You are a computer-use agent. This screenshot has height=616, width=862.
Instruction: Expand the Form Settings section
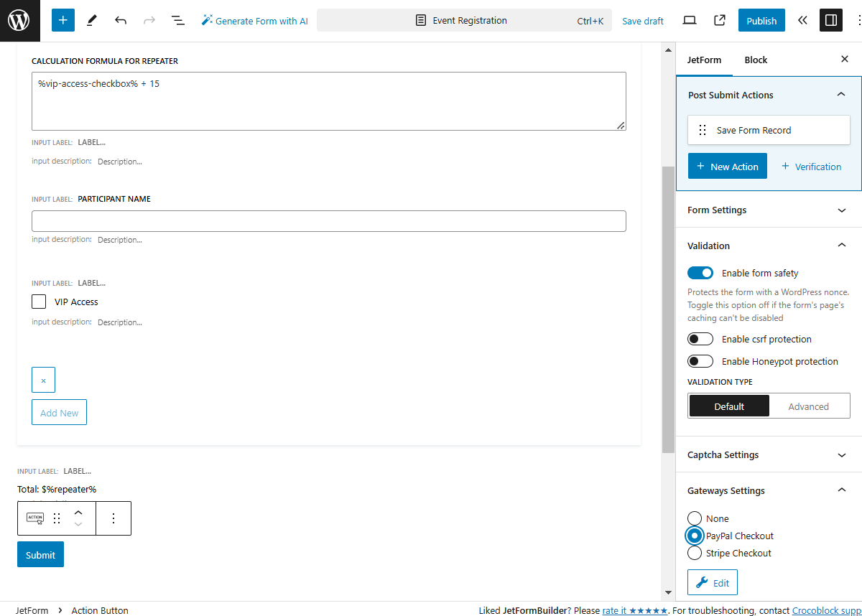tap(769, 210)
